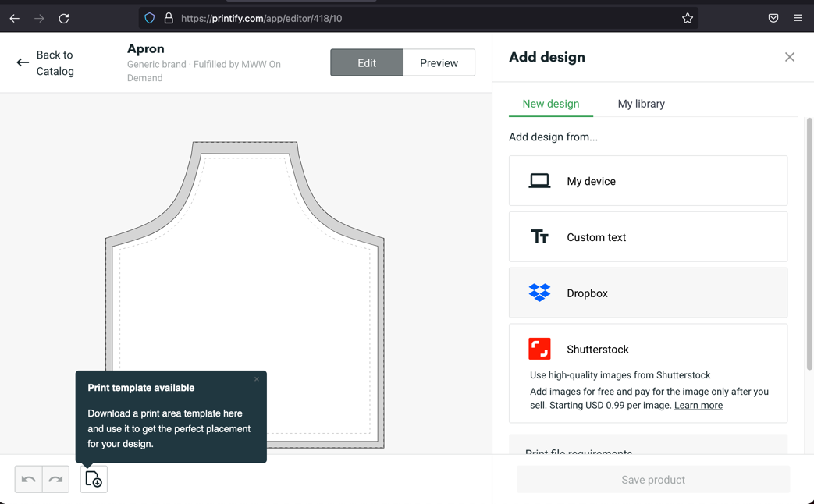Click the Add design panel scrollbar
The width and height of the screenshot is (814, 504).
pos(809,244)
